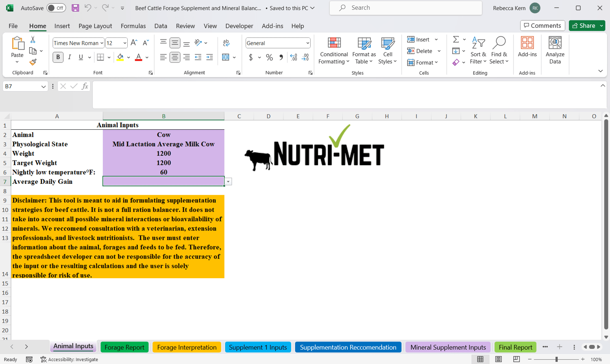Click the Increase Indent icon
The width and height of the screenshot is (610, 364).
(x=209, y=57)
